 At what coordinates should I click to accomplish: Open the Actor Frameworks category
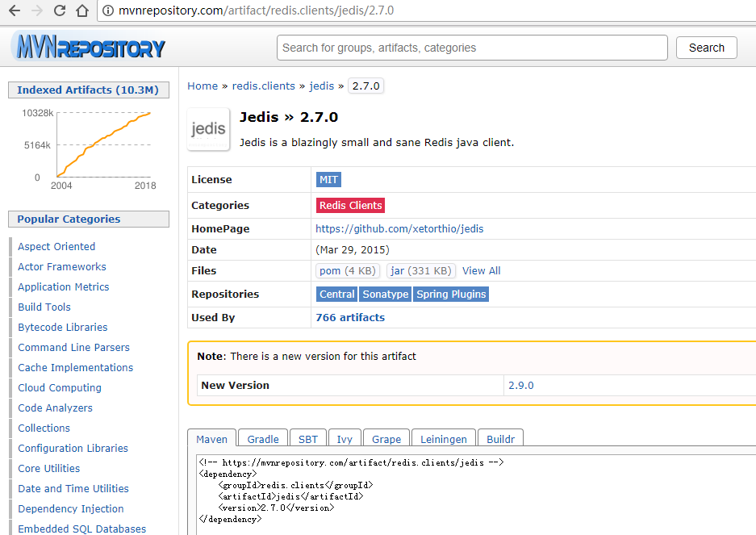(x=61, y=267)
